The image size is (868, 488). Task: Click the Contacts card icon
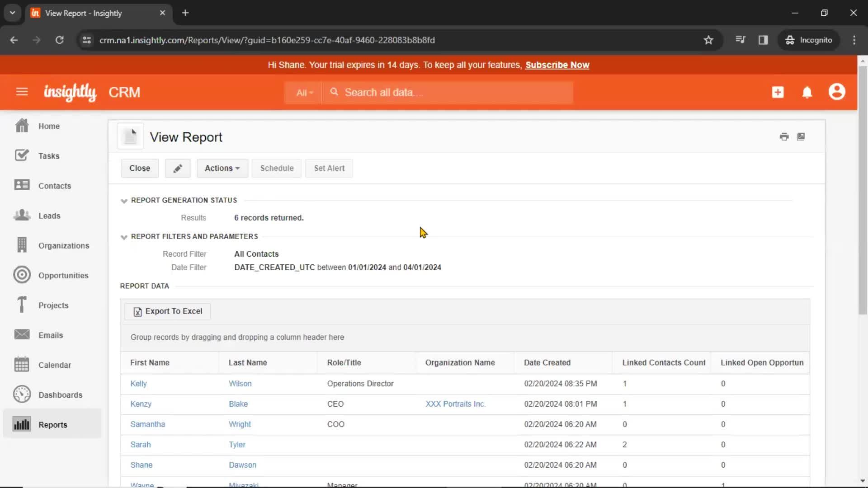(22, 185)
